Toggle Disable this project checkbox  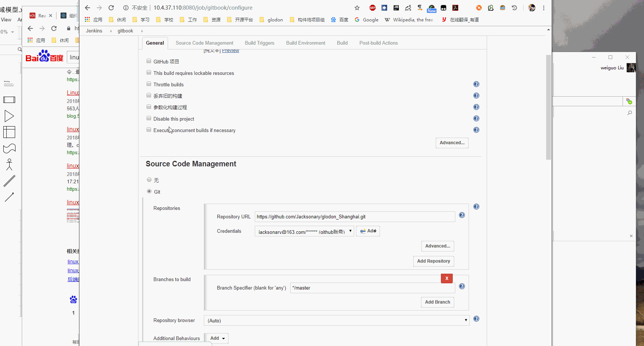click(149, 118)
